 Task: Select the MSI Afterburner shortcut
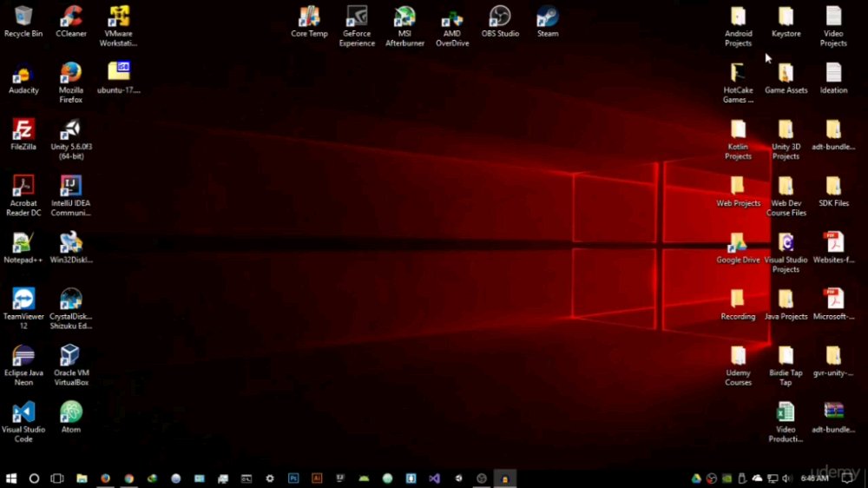click(x=404, y=26)
